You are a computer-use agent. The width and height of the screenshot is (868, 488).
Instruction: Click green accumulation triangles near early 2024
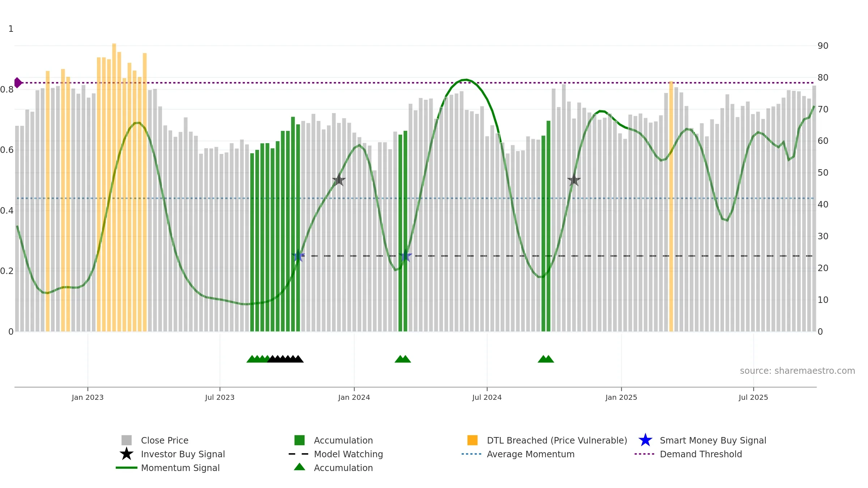403,359
